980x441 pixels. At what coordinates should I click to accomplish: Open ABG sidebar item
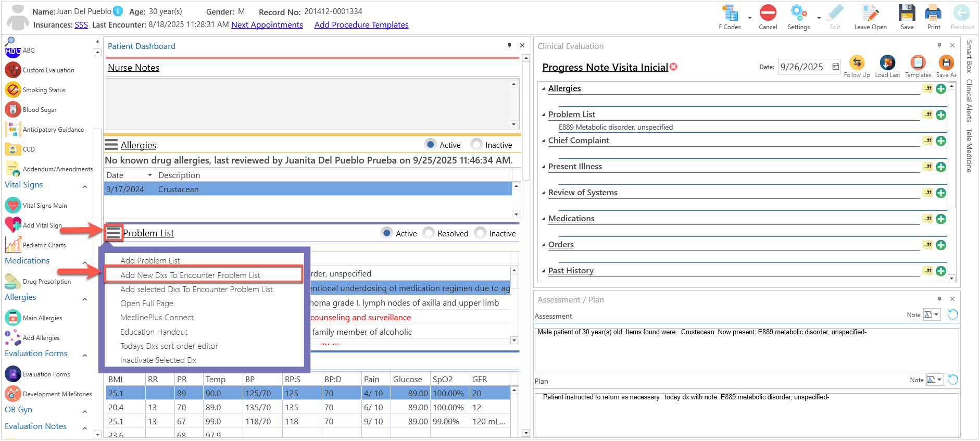point(20,51)
